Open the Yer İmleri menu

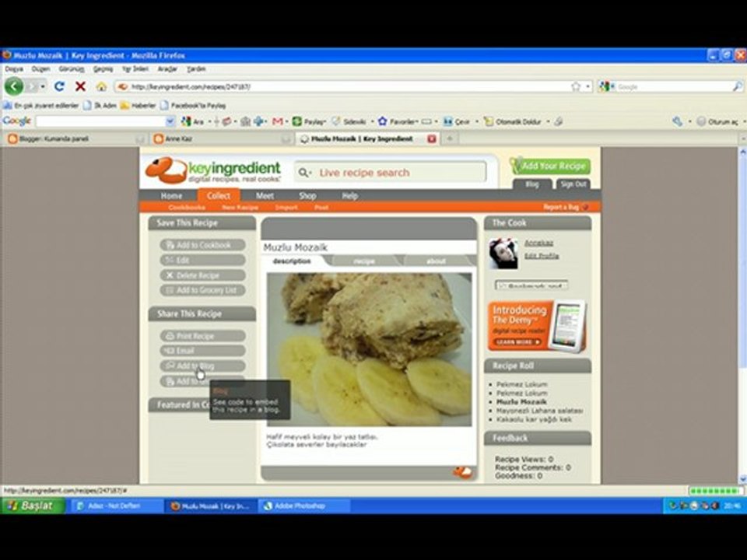(135, 69)
